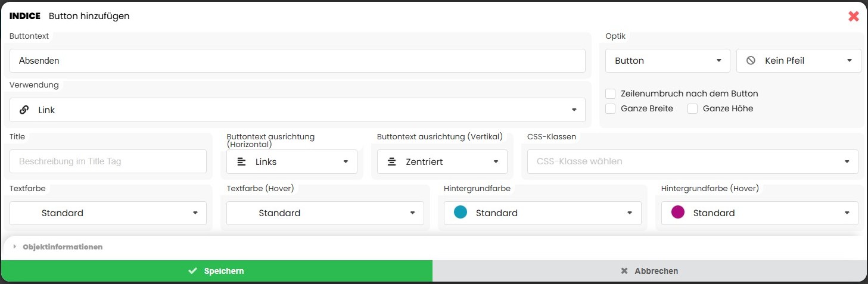Viewport: 868px width, 284px height.
Task: Click the left-align icon beside Links
Action: pyautogui.click(x=241, y=161)
